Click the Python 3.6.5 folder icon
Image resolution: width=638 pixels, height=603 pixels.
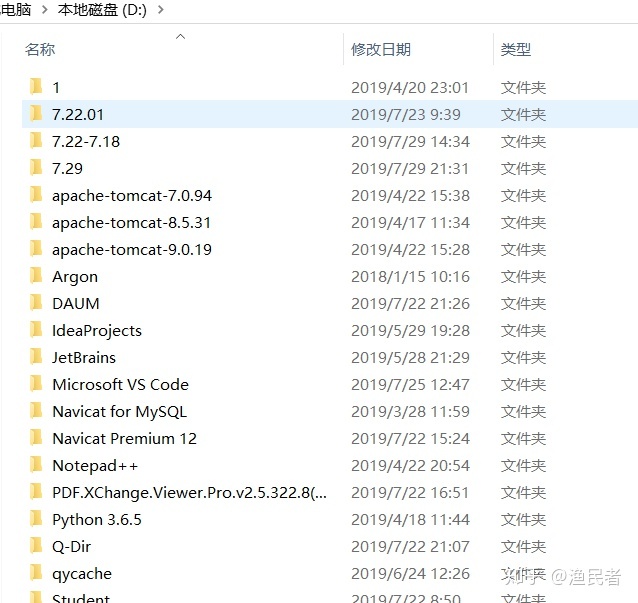click(x=36, y=518)
